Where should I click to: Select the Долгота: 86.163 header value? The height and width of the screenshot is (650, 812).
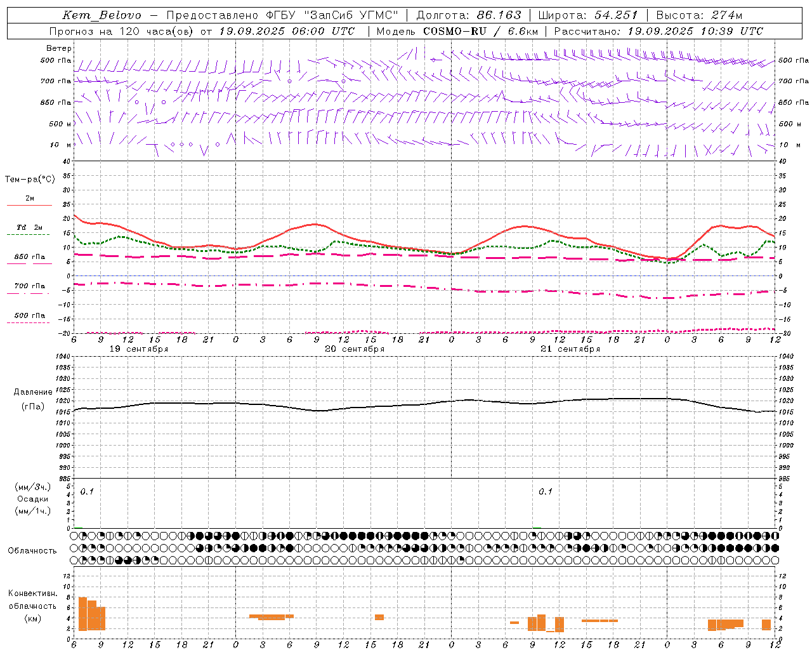(468, 15)
